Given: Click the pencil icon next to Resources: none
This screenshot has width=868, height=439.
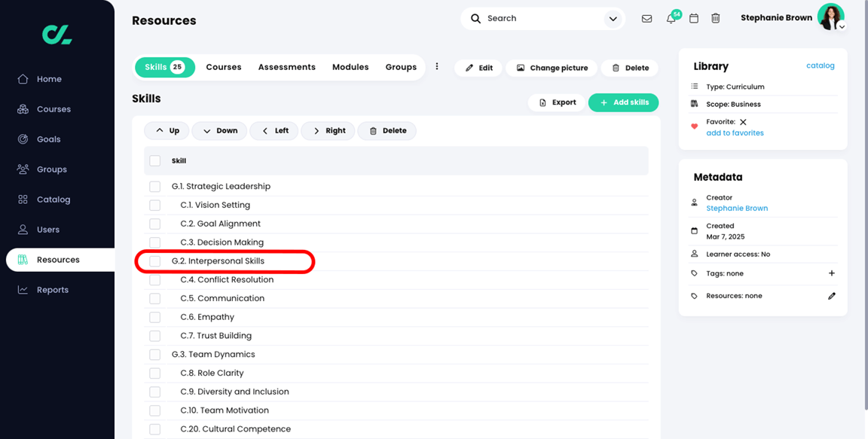Looking at the screenshot, I should click(x=831, y=296).
